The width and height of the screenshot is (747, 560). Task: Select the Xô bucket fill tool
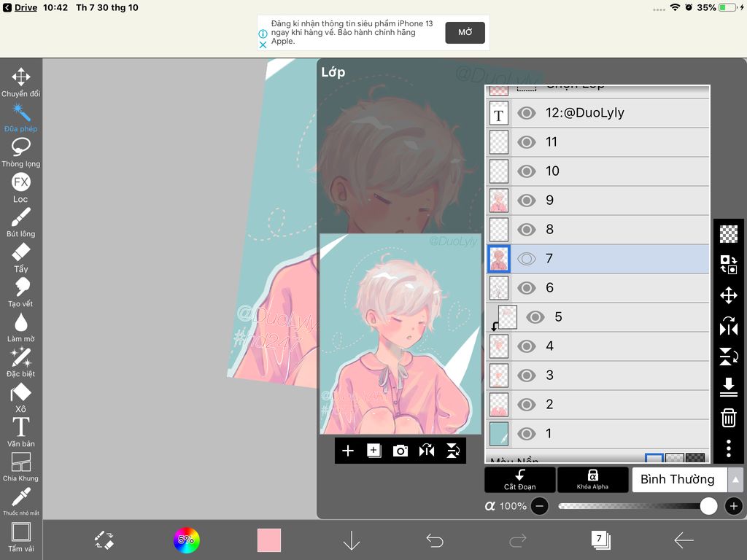tap(21, 397)
